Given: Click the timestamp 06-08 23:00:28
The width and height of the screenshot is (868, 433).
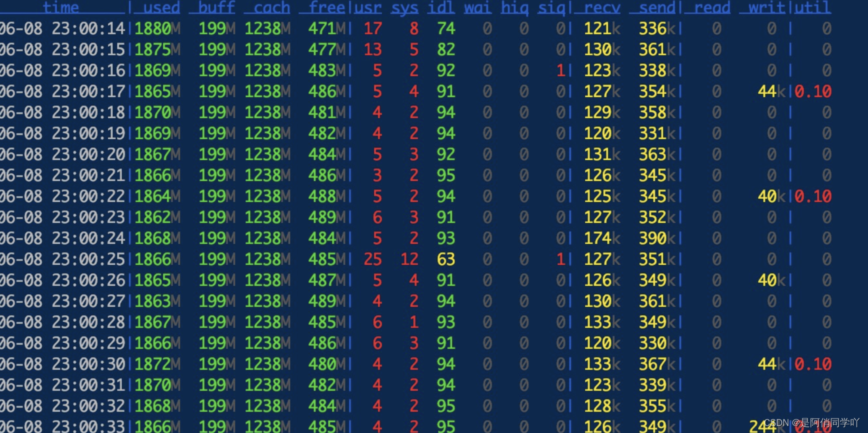Looking at the screenshot, I should pyautogui.click(x=62, y=322).
